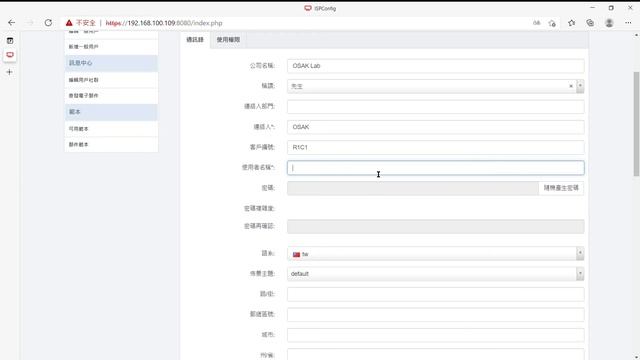Clear the salutation selection with the x
Screen dimensions: 640x360
coord(571,86)
